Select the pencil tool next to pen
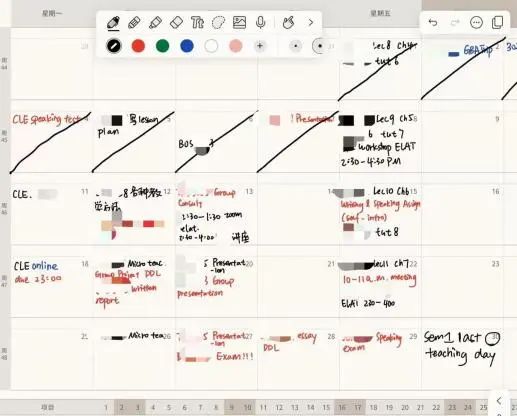The image size is (517, 416). [x=134, y=23]
